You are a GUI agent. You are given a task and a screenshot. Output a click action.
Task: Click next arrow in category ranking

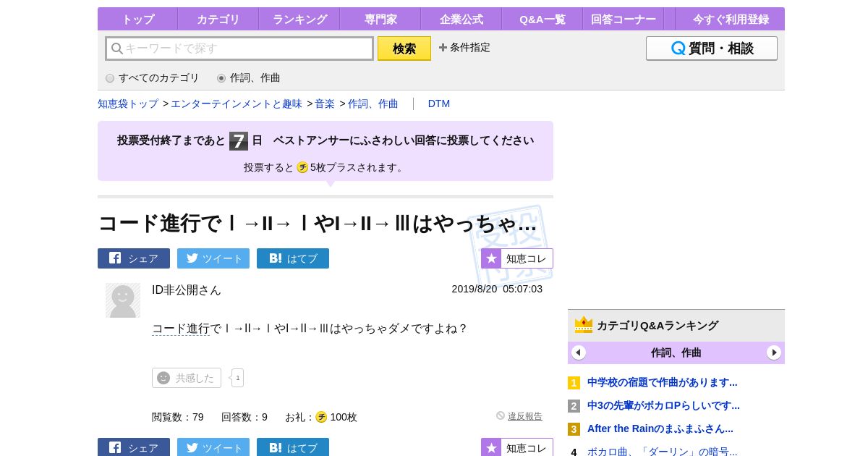click(x=774, y=352)
